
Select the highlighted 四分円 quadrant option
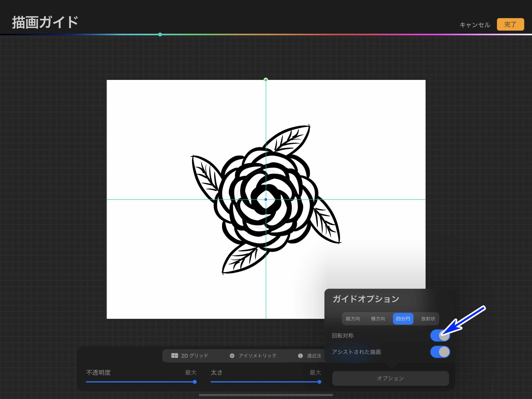coord(403,318)
